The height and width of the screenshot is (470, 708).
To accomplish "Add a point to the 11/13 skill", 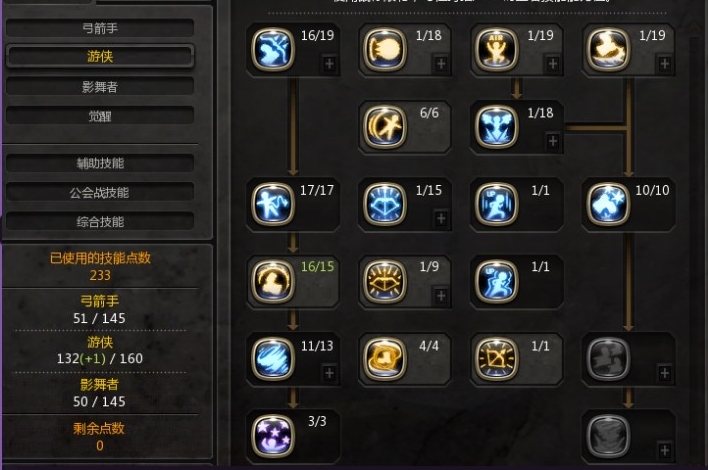I will point(330,373).
